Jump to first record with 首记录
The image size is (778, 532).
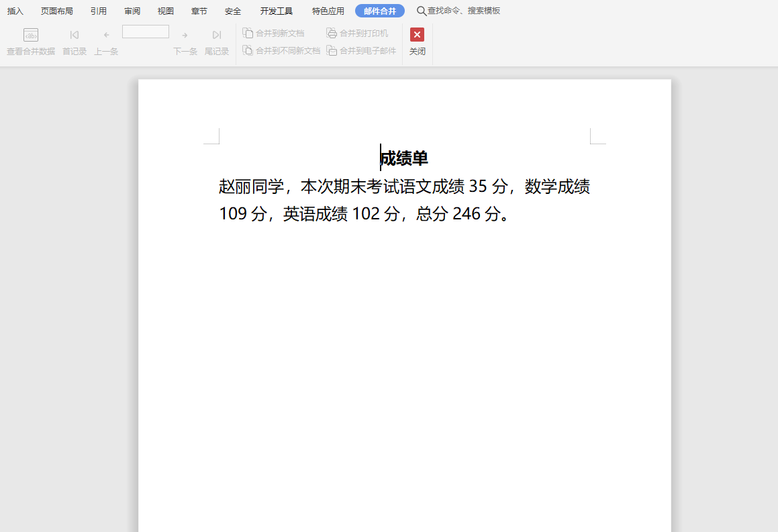point(75,42)
